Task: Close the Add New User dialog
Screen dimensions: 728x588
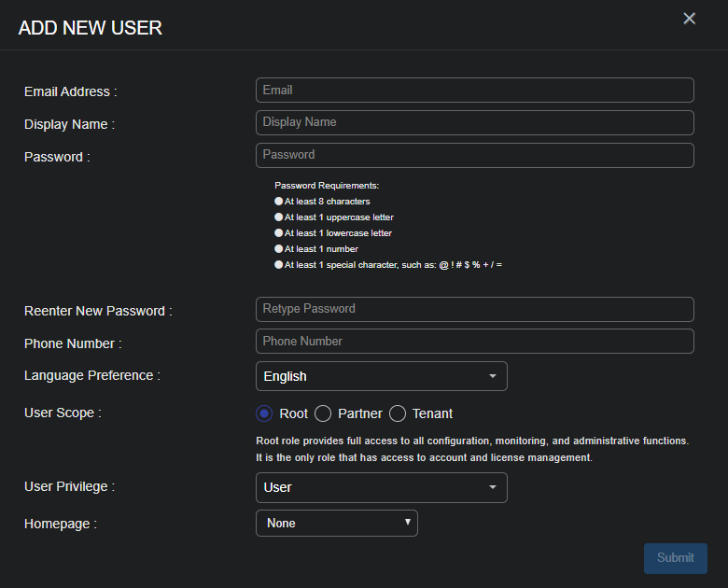Action: point(689,19)
